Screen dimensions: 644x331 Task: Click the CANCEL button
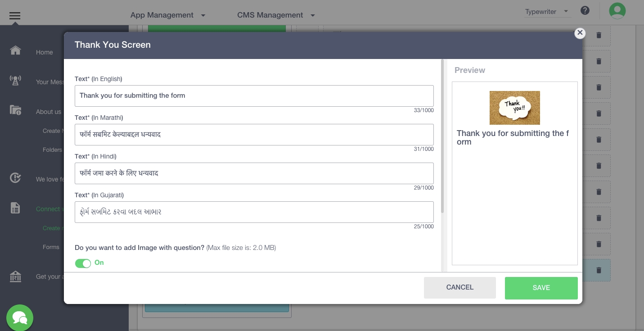(459, 287)
